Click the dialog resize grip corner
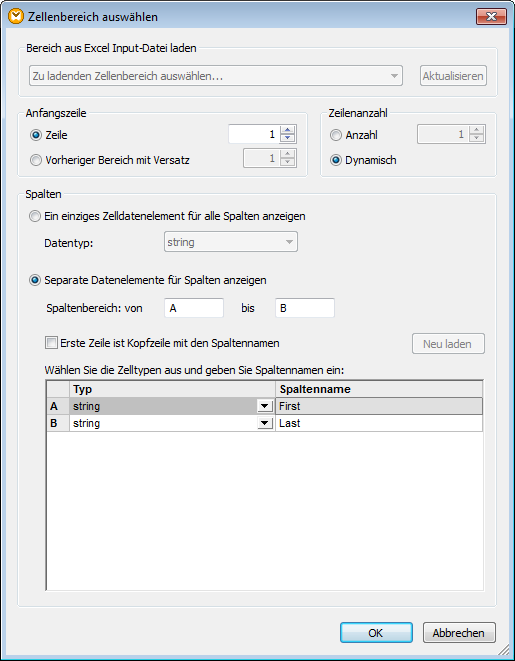The height and width of the screenshot is (661, 515). [x=505, y=651]
